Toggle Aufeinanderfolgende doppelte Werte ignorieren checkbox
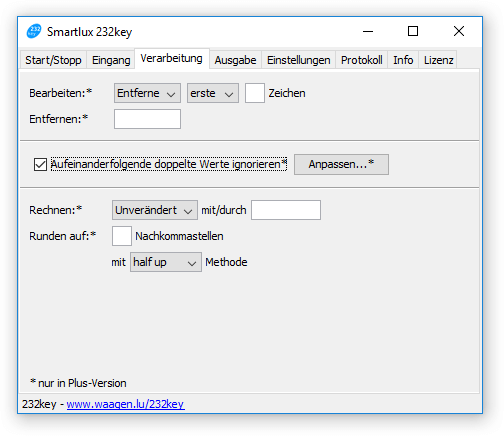This screenshot has height=436, width=504. click(40, 164)
